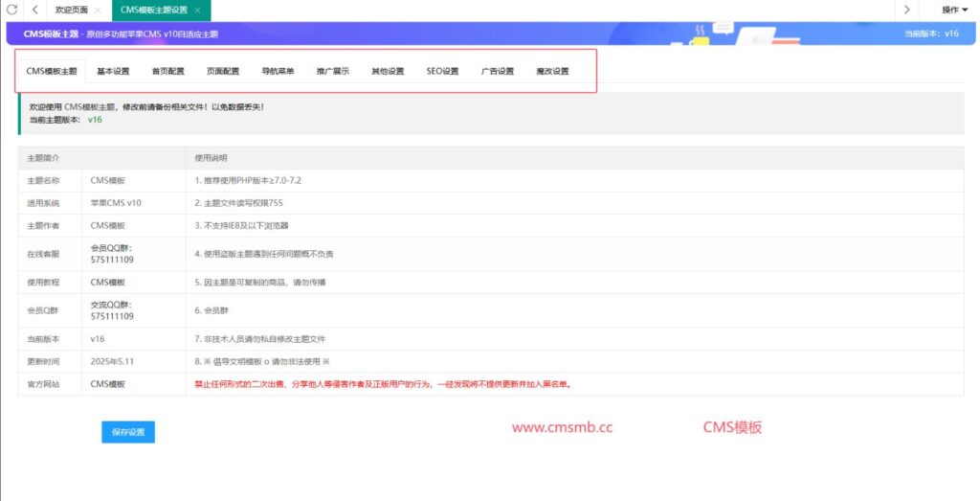Click the 欢迎使用 CMS模板主题 notice text
The width and height of the screenshot is (980, 501).
(146, 107)
